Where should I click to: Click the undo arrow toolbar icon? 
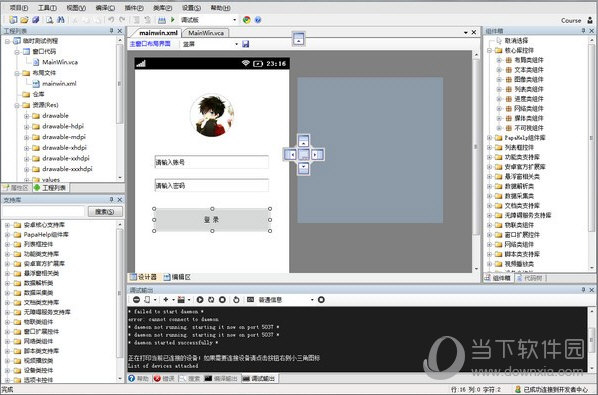coord(111,20)
